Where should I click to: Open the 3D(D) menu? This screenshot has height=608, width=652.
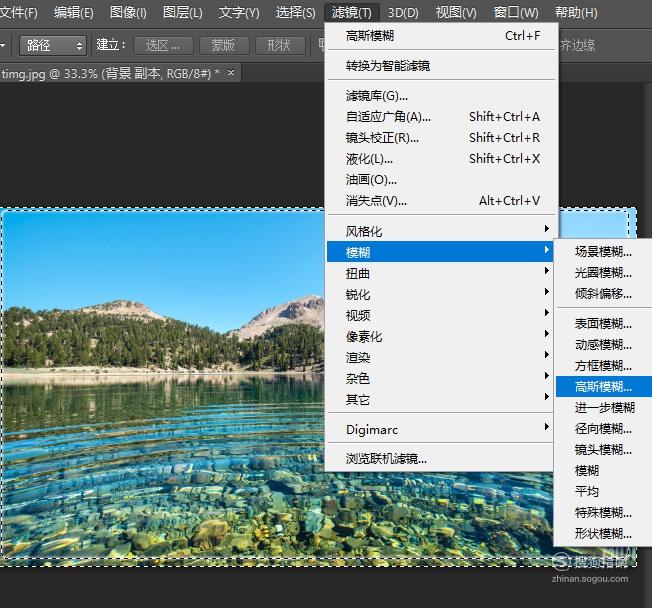pyautogui.click(x=403, y=12)
